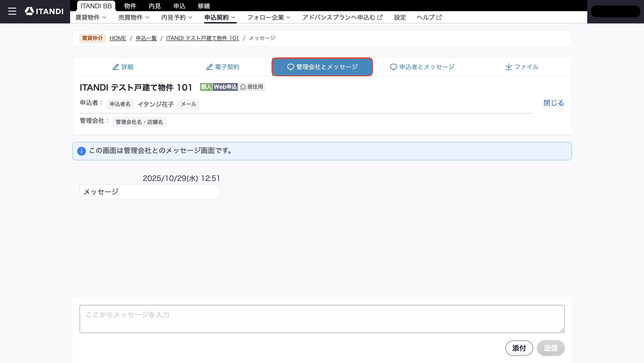The width and height of the screenshot is (644, 363).
Task: Click applicant name イタンジ花子
Action: pyautogui.click(x=156, y=104)
